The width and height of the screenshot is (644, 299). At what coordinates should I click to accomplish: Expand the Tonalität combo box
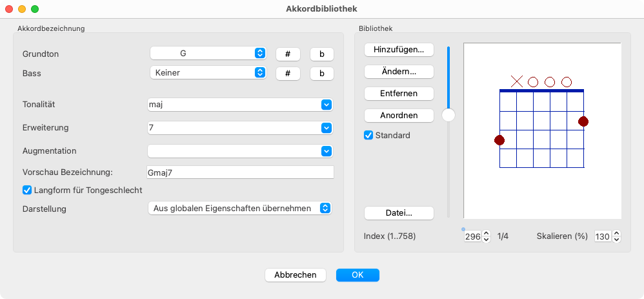[x=326, y=105]
